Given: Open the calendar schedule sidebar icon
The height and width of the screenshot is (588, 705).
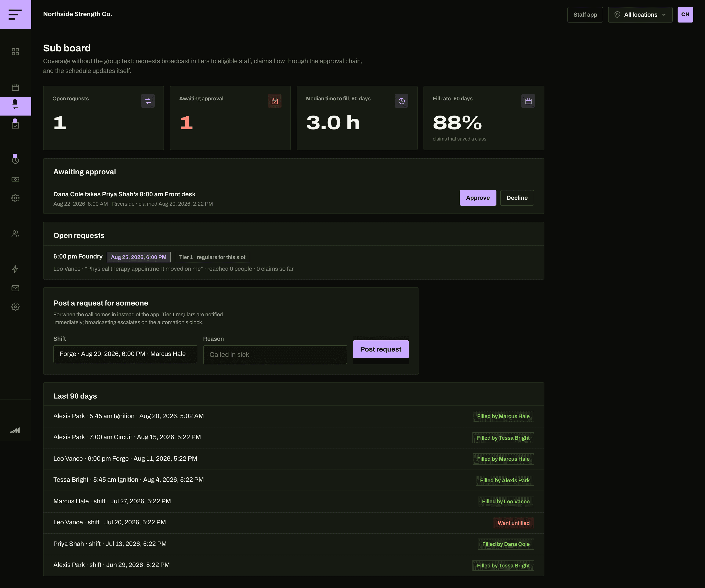Looking at the screenshot, I should coord(15,87).
